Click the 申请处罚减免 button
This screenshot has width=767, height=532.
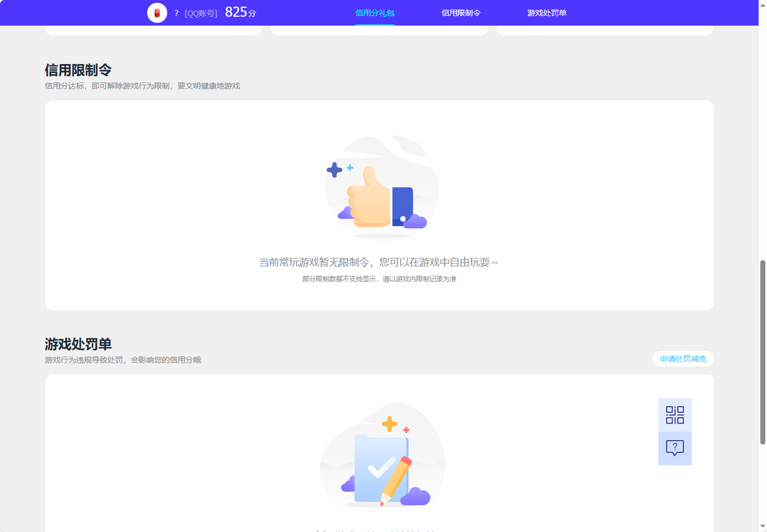coord(683,359)
